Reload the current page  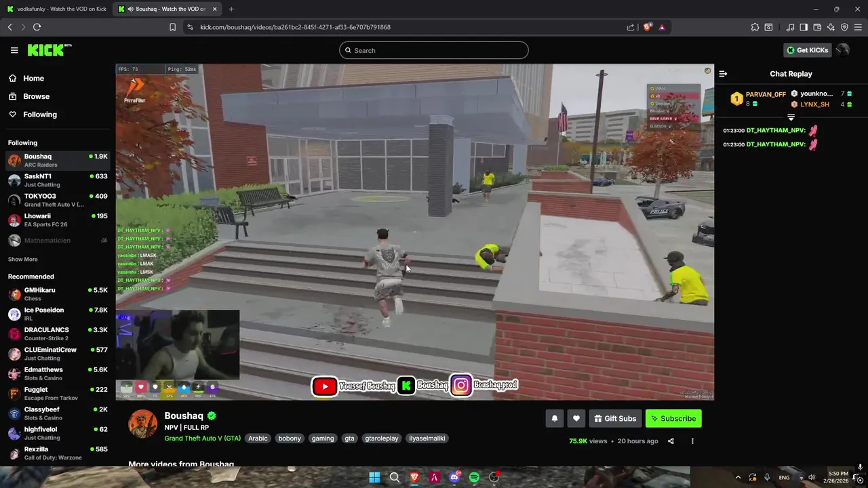37,27
